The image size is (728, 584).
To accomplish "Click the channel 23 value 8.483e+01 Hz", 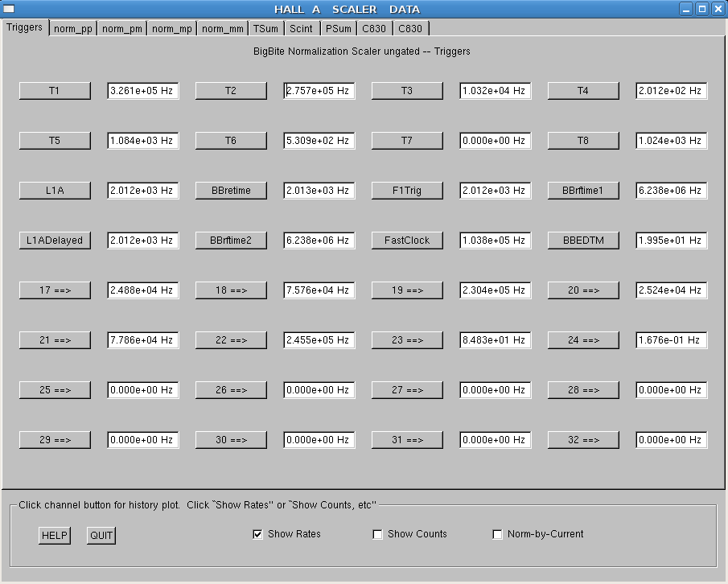I will point(496,340).
